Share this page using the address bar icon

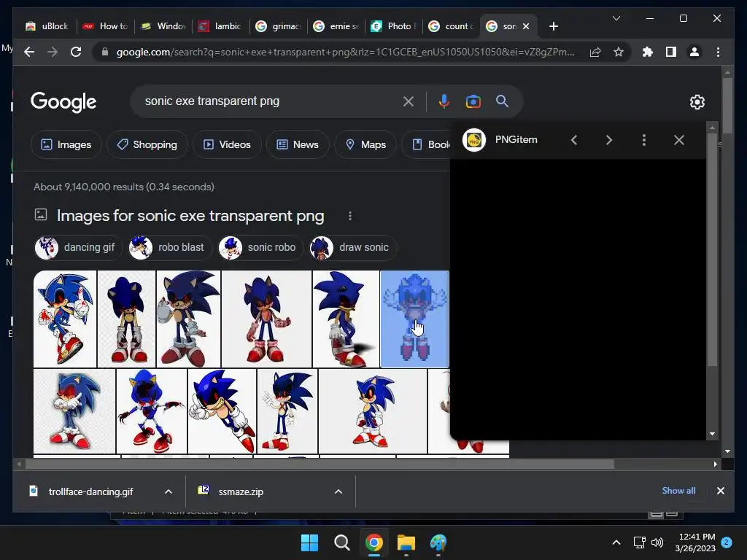[595, 52]
